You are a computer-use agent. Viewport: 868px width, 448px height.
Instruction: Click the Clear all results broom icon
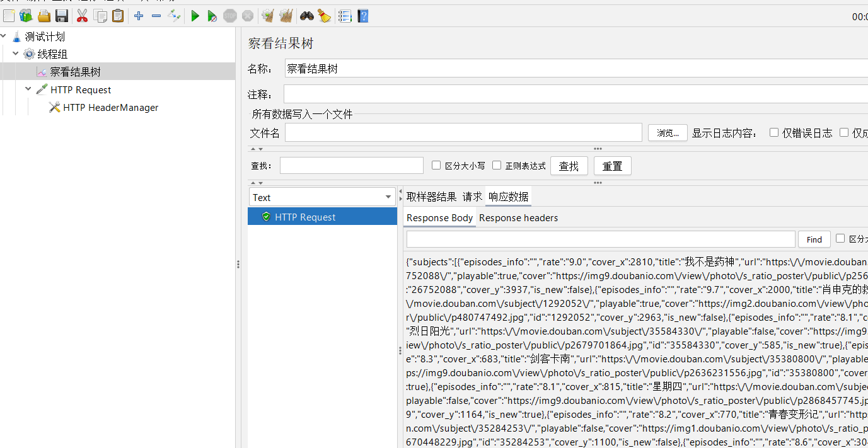[286, 16]
